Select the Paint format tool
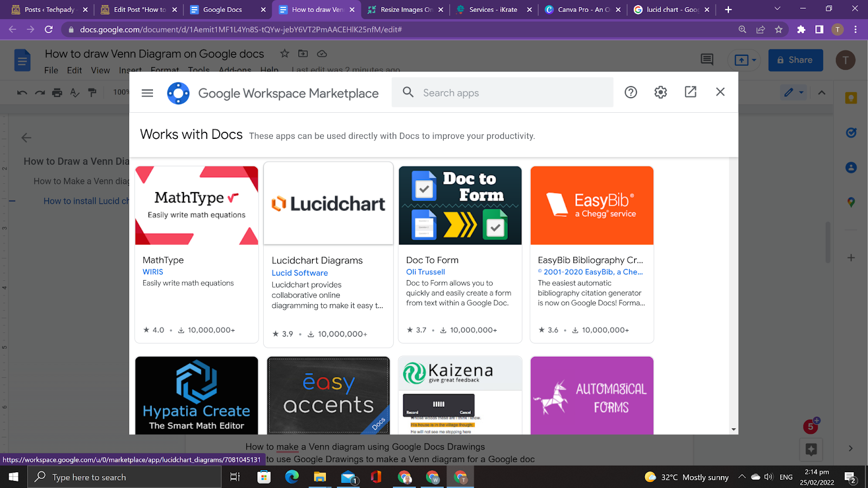868x488 pixels. (x=92, y=93)
